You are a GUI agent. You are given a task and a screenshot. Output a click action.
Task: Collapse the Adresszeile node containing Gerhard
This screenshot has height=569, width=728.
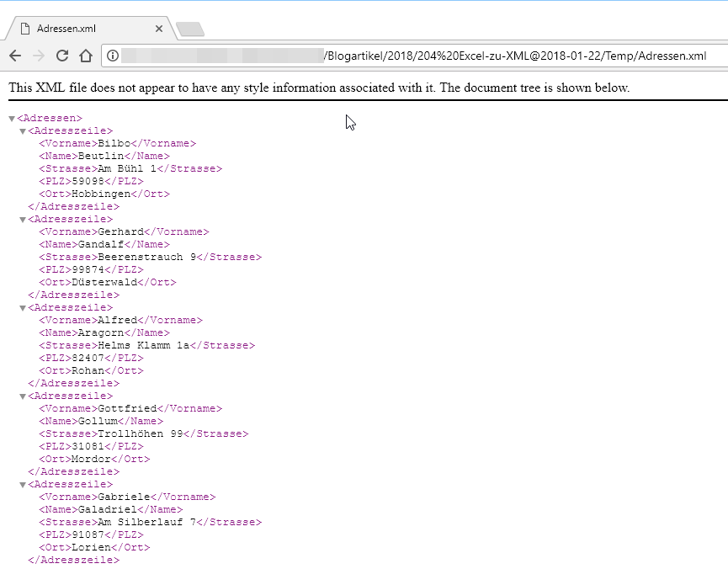pos(23,220)
